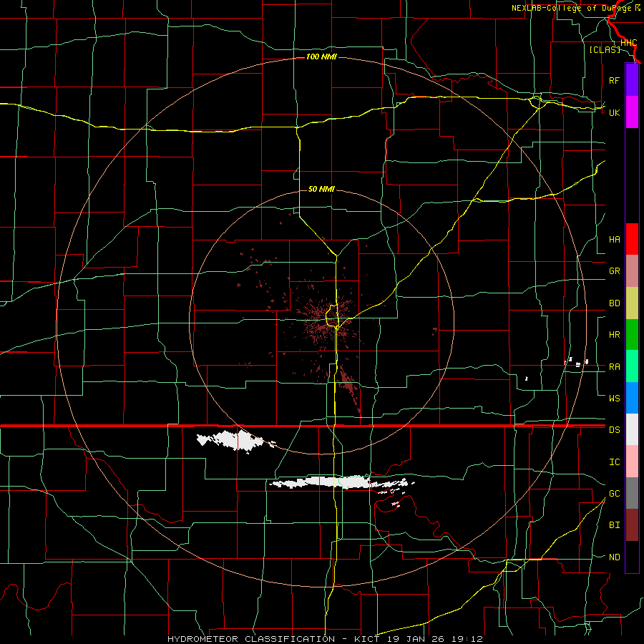Click the HA red legend swatch
The width and height of the screenshot is (644, 644).
point(632,239)
